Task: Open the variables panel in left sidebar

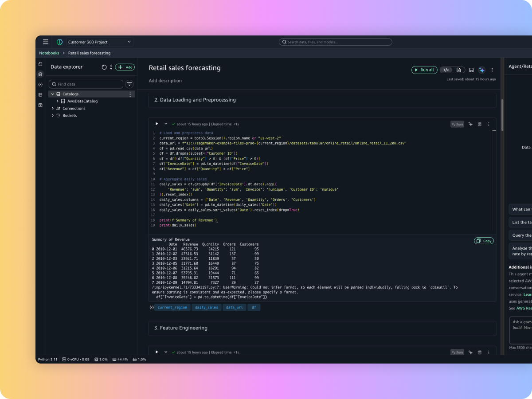Action: coord(40,84)
